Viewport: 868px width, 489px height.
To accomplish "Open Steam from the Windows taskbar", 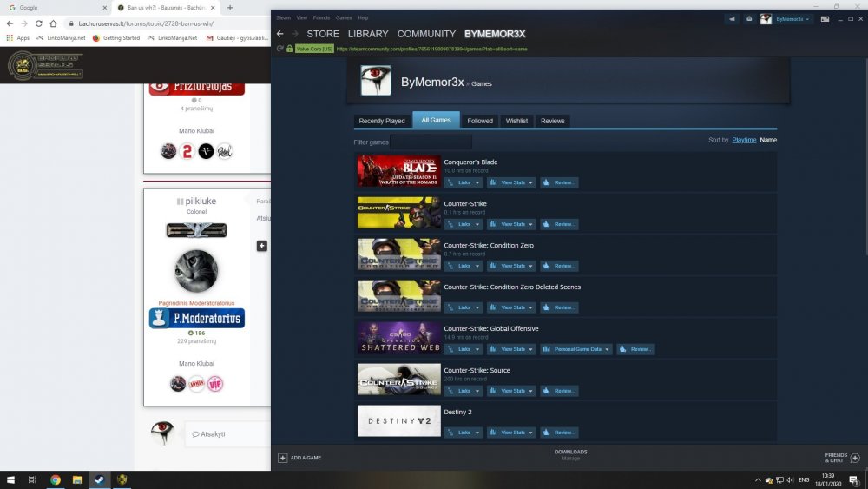I will click(99, 479).
